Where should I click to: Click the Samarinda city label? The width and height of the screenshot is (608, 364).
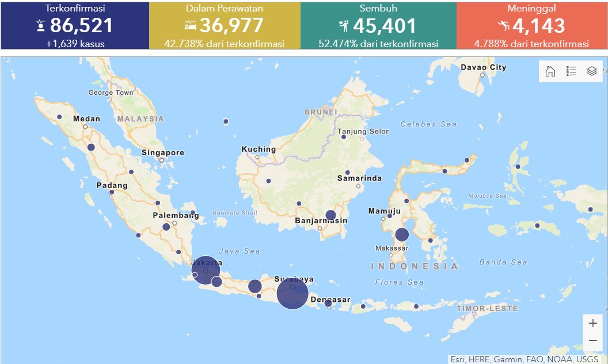359,178
